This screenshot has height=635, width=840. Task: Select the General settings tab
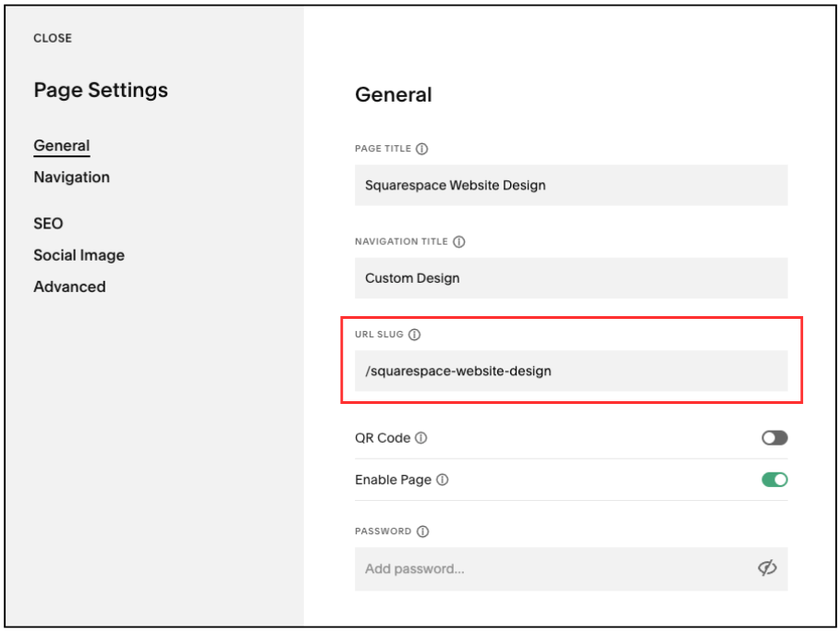coord(62,146)
